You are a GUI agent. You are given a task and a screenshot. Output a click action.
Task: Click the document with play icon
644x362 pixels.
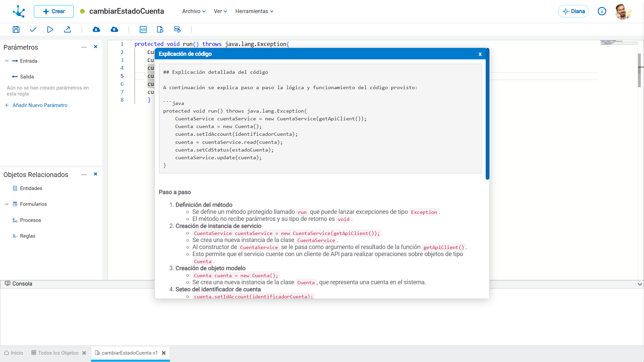tap(160, 29)
